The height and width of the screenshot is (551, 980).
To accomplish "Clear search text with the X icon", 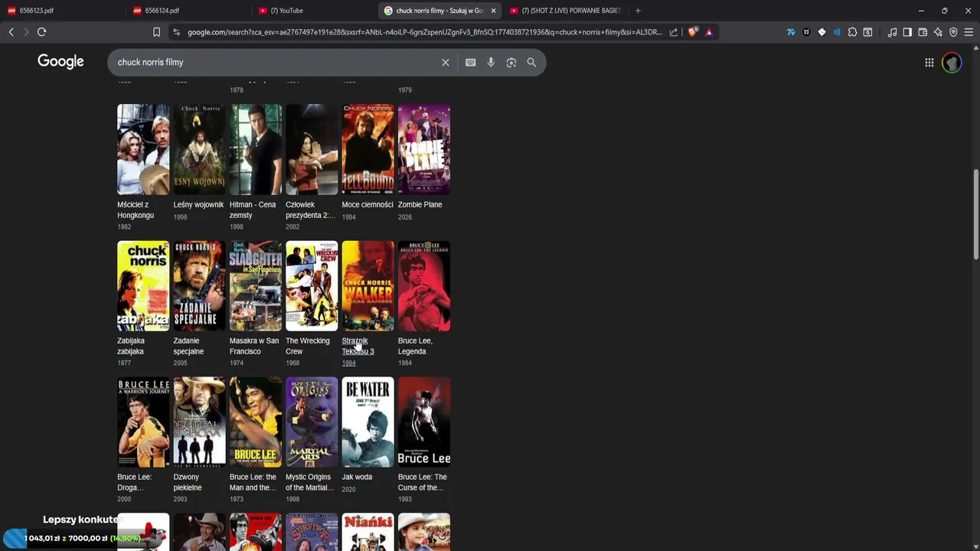I will point(446,62).
